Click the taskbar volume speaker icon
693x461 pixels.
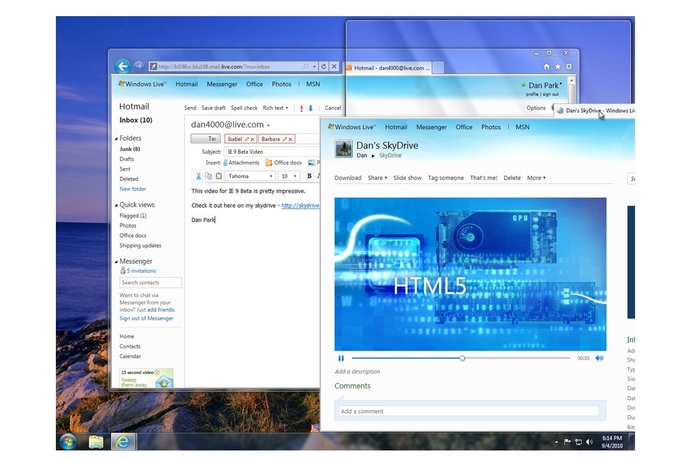tap(589, 442)
